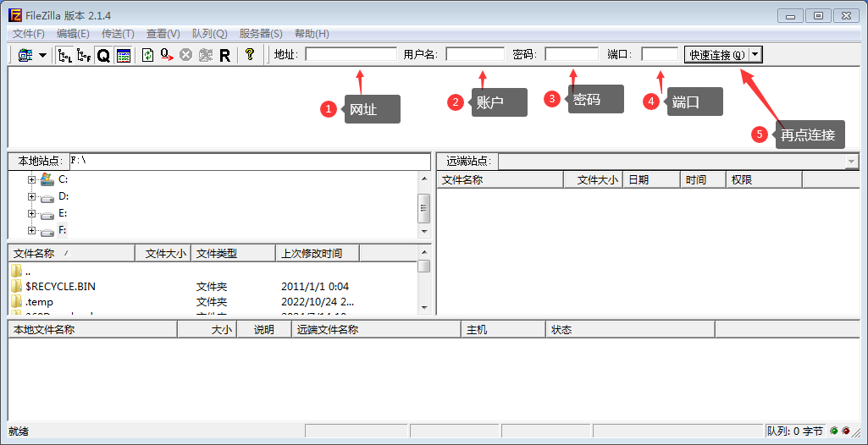Select the E: drive in tree
This screenshot has height=445, width=868.
coord(63,213)
